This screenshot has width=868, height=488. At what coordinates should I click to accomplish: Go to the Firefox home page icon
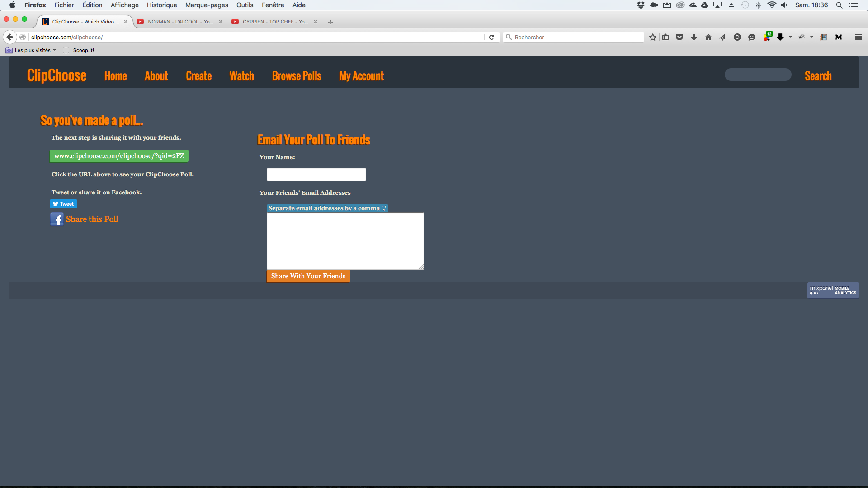point(708,37)
